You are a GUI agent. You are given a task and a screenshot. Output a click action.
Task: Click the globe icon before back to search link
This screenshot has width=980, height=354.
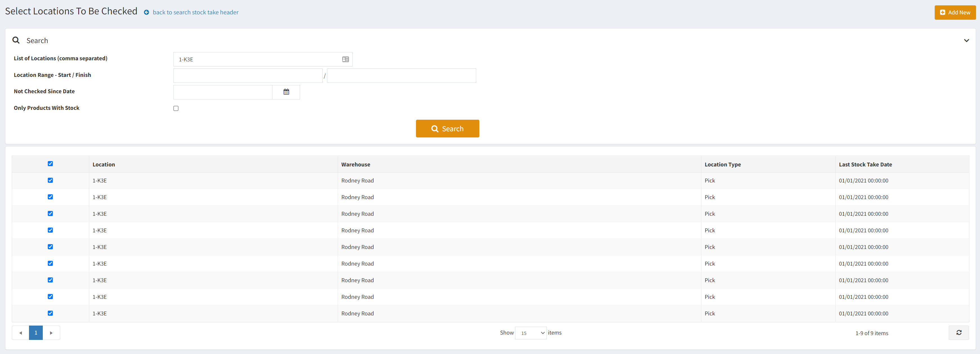point(146,12)
